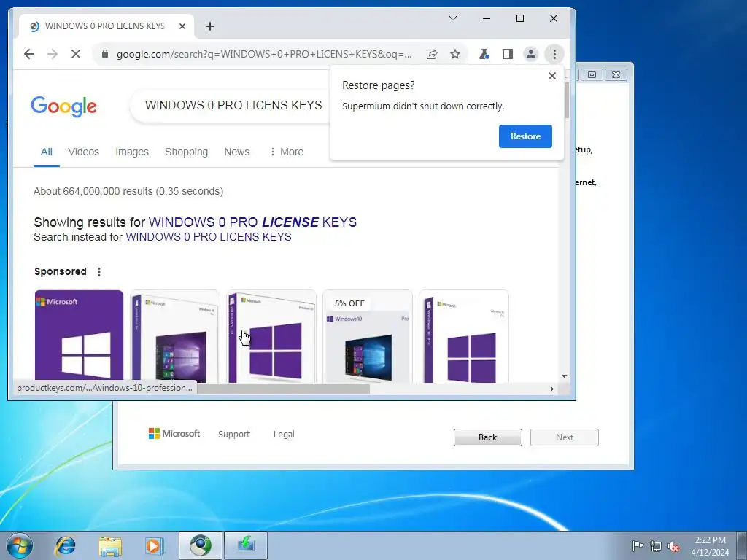Switch to the Supermium browser taskbar button
This screenshot has height=560, width=747.
(201, 545)
